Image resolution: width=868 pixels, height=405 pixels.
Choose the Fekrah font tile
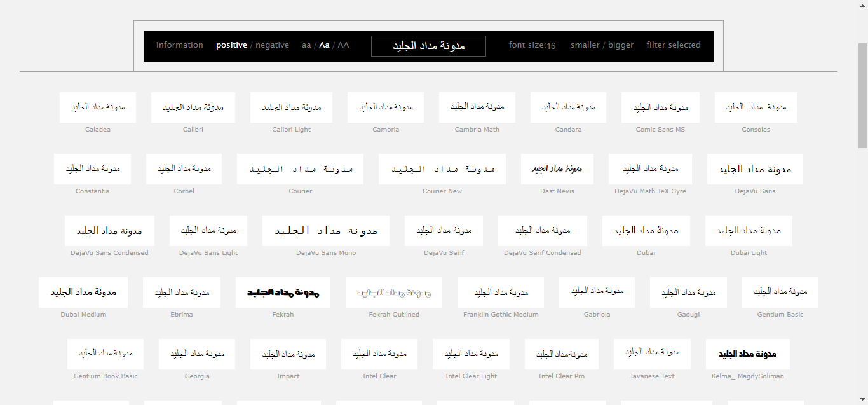[x=283, y=292]
